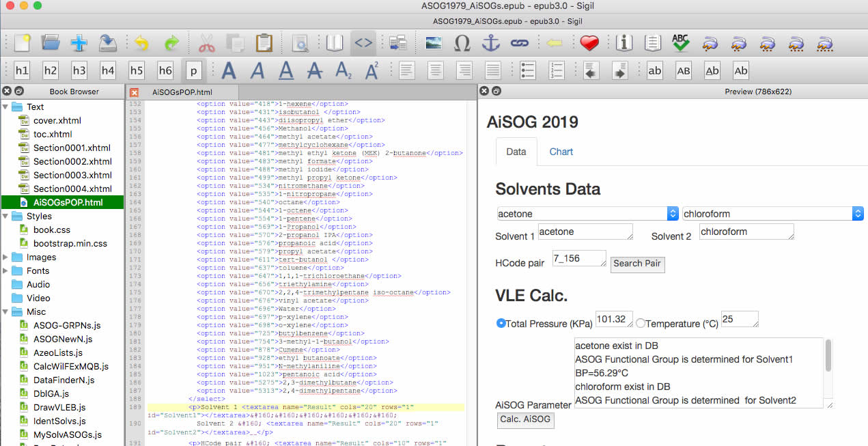Apply paragraph style p button
Viewport: 868px width, 446px height.
(194, 70)
